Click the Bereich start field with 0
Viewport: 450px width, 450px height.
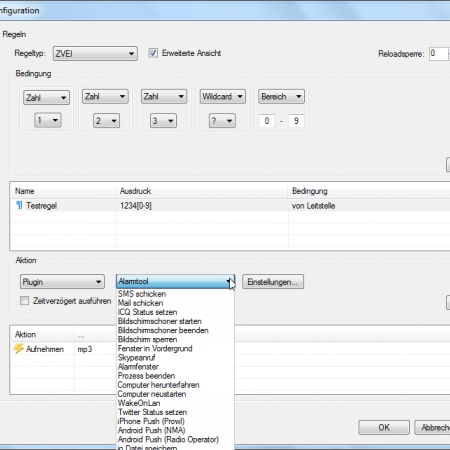click(267, 121)
